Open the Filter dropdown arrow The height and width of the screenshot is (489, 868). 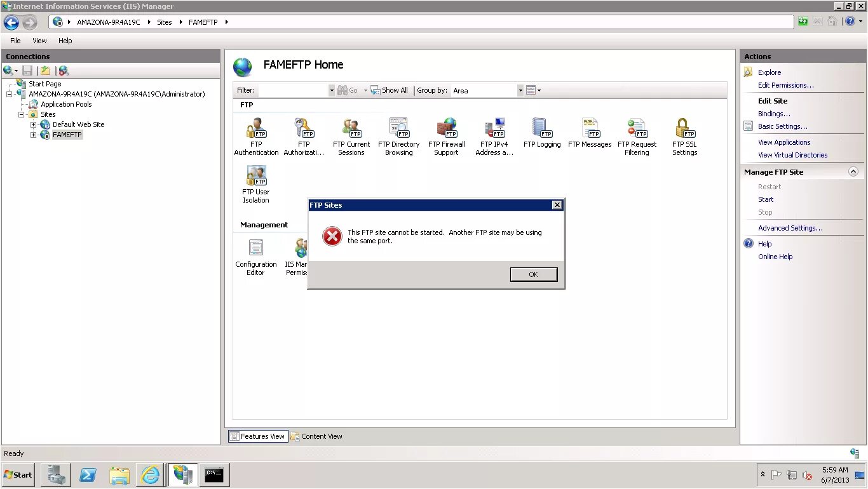(331, 90)
